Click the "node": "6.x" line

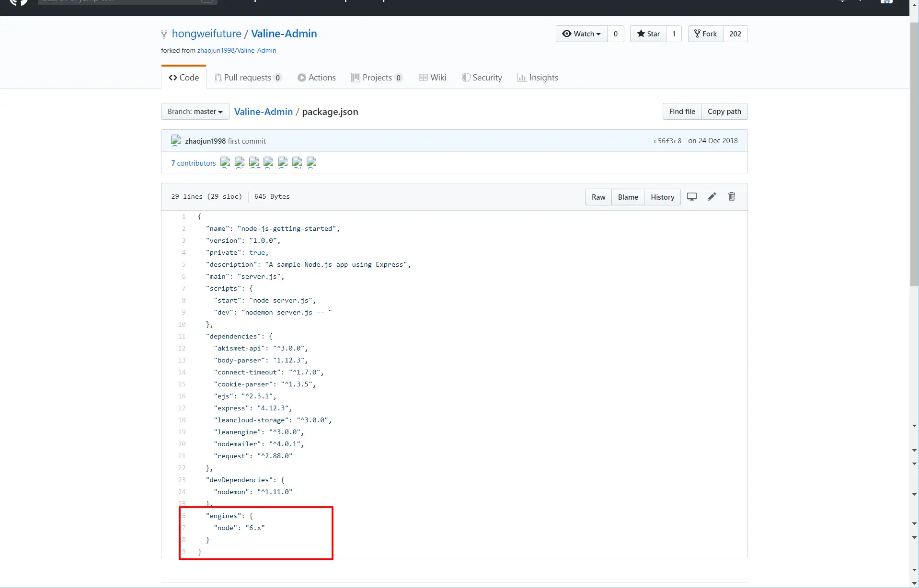pos(239,528)
